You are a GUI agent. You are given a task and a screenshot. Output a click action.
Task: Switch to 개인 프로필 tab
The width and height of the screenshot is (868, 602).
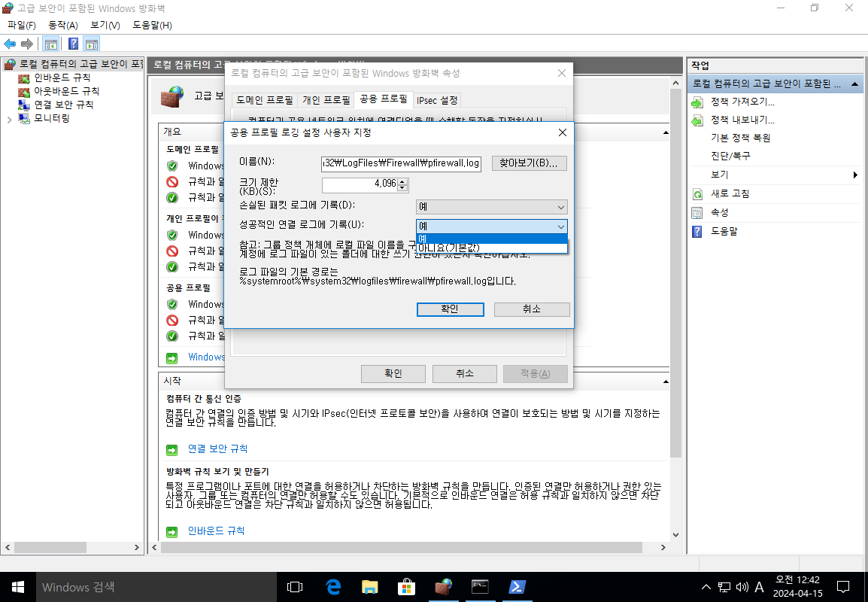tap(326, 100)
